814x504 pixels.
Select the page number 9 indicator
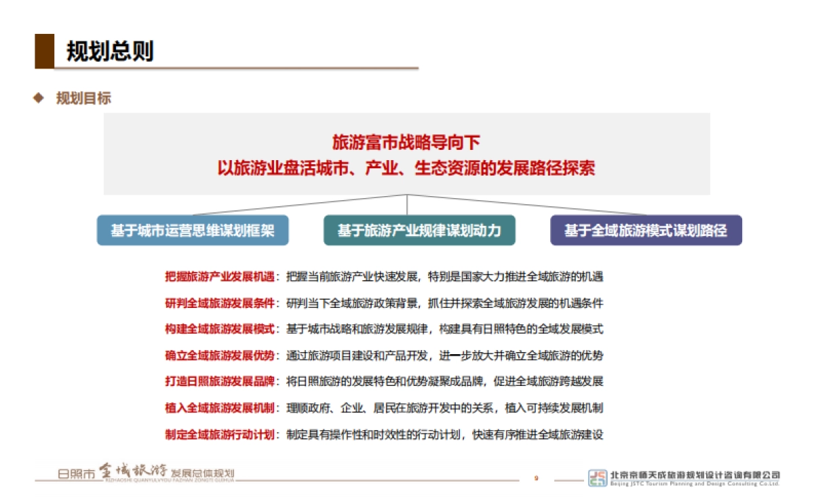(537, 476)
